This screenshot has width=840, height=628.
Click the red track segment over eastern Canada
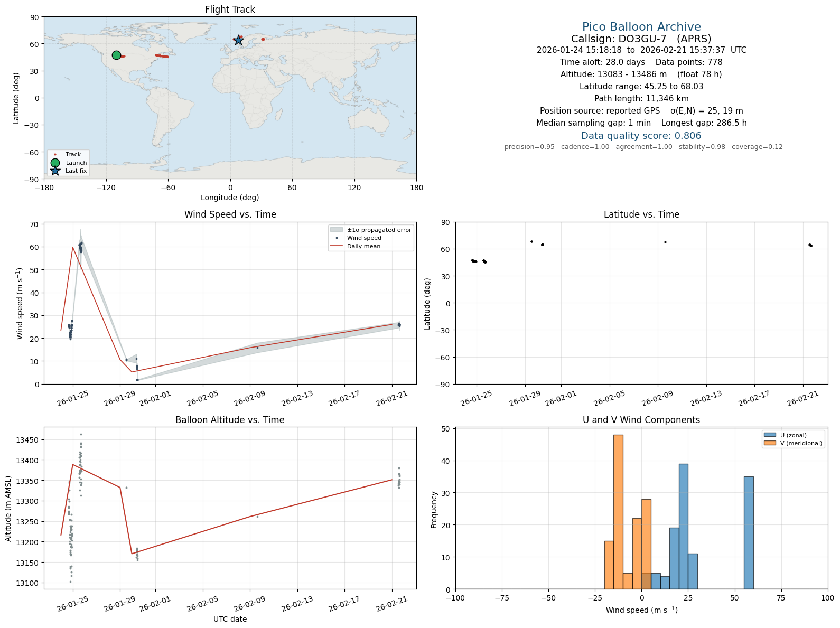tap(162, 56)
